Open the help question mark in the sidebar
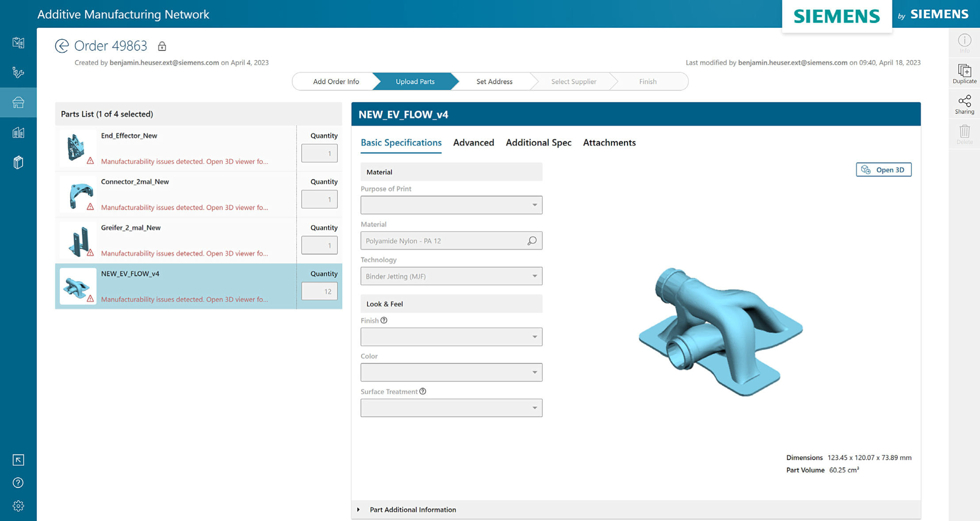 tap(18, 483)
